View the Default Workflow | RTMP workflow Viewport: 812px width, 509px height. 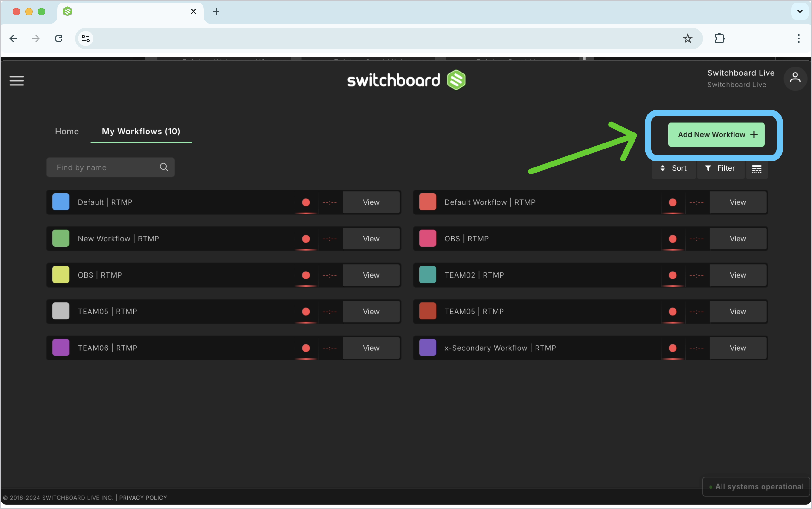738,202
